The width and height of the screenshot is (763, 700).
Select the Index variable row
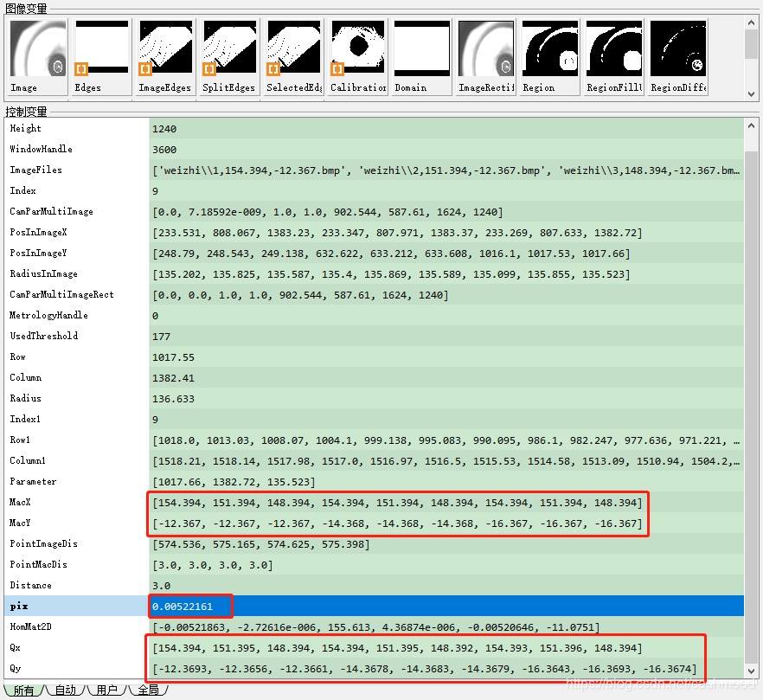pyautogui.click(x=374, y=191)
